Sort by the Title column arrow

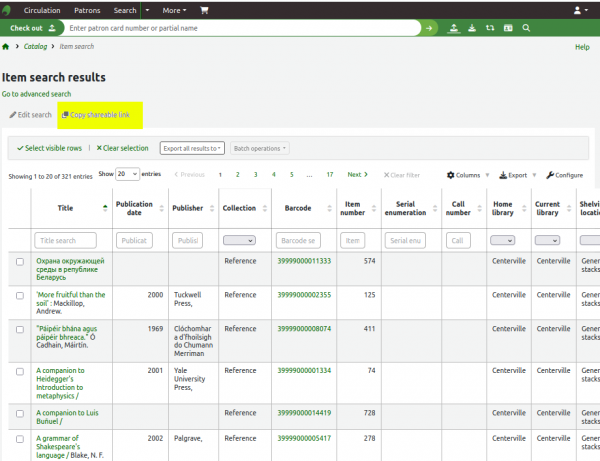coord(105,208)
